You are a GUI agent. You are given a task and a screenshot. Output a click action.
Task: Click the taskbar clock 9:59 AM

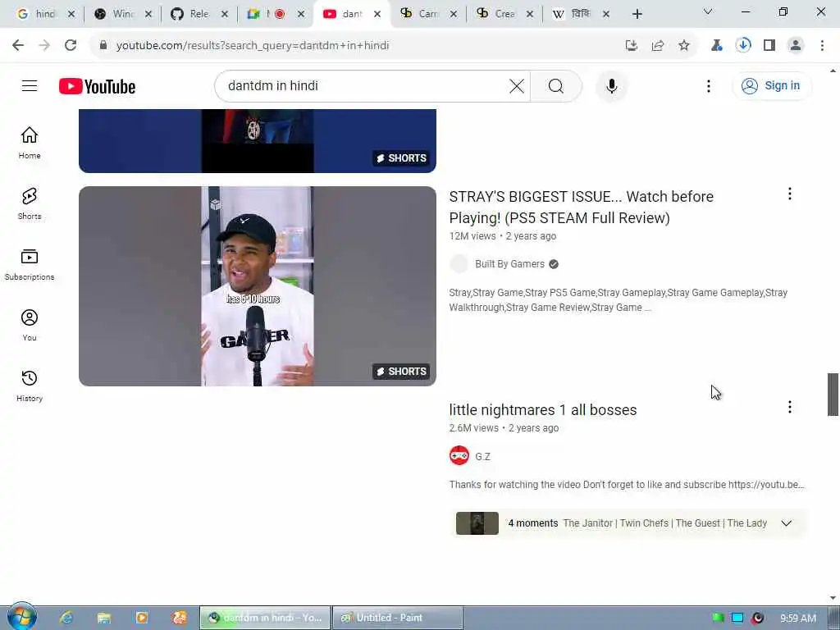click(797, 619)
